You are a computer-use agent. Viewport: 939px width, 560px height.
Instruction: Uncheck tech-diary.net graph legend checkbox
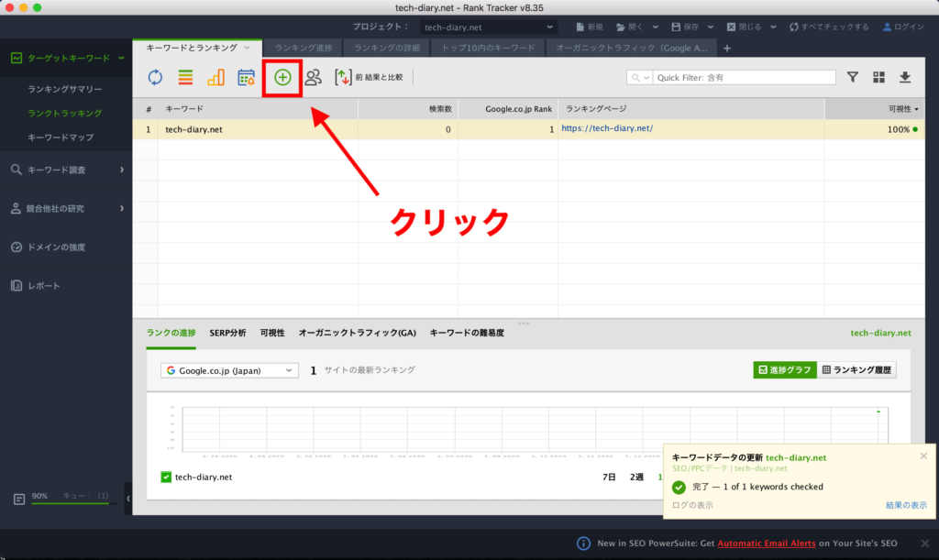point(166,477)
